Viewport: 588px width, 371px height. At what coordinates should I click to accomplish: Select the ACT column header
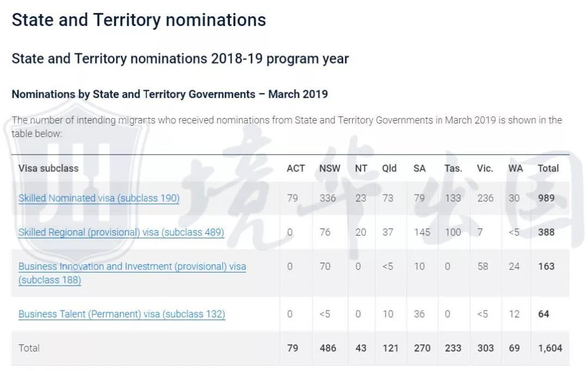coord(296,169)
